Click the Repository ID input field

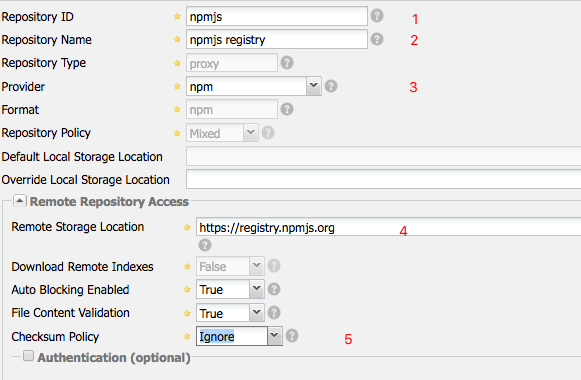point(277,16)
